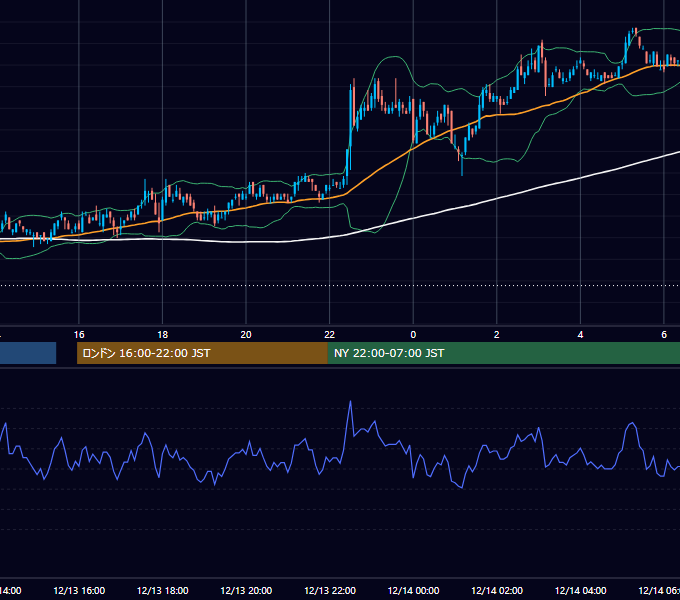Image resolution: width=680 pixels, height=600 pixels.
Task: Click the 12/13 22:00 date label
Action: pos(330,590)
